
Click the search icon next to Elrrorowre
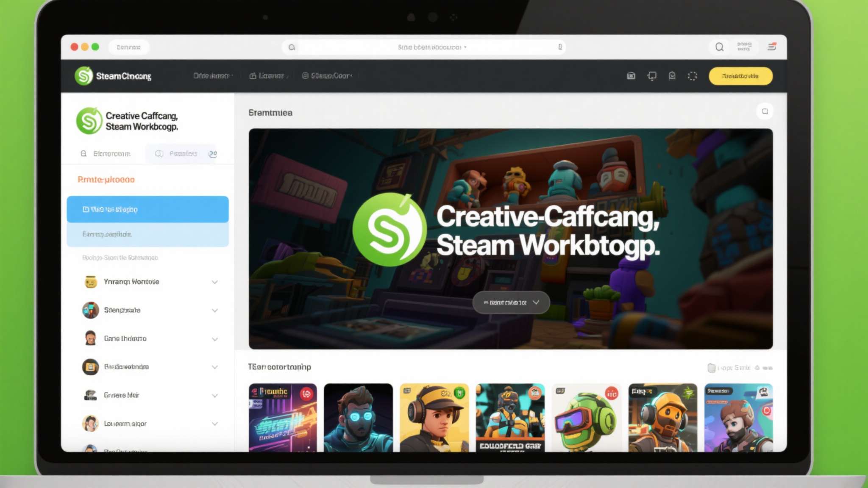pyautogui.click(x=83, y=153)
